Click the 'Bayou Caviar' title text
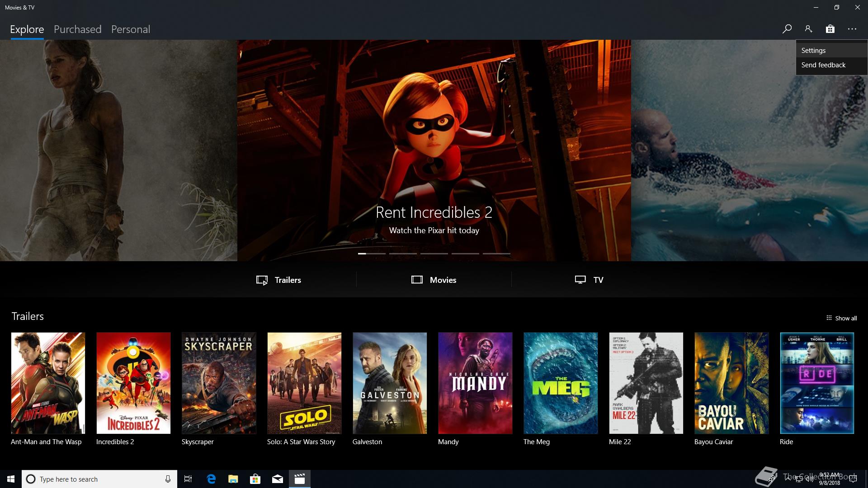 (713, 442)
